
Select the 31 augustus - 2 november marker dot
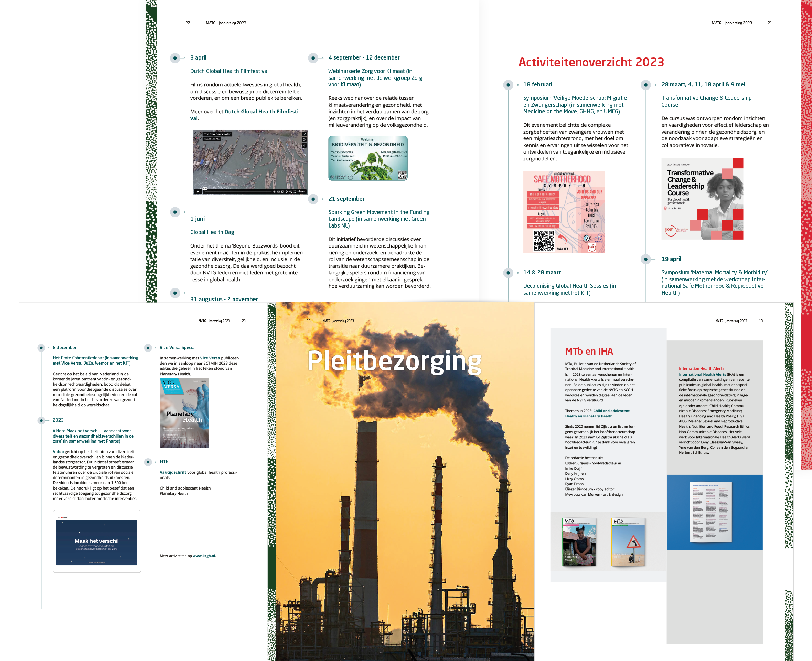175,293
